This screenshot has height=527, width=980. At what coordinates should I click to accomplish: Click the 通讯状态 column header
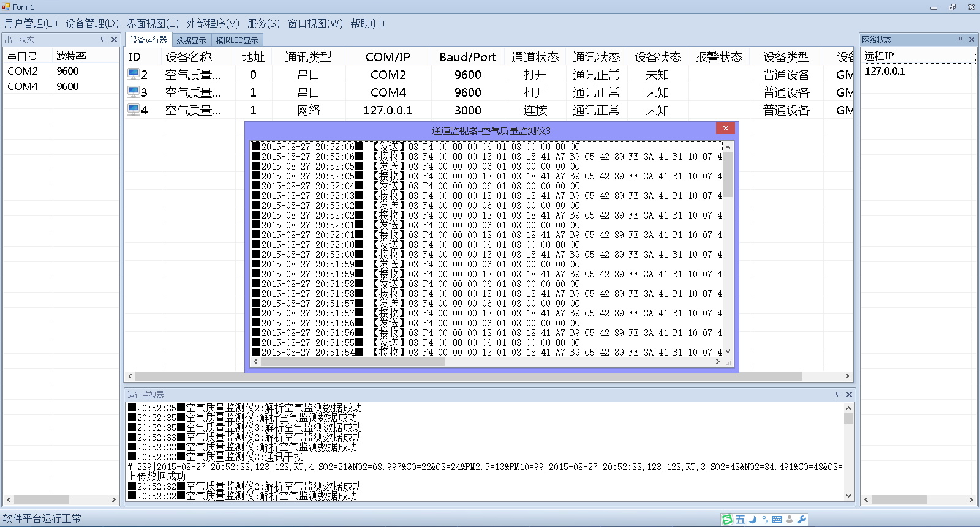[x=596, y=57]
